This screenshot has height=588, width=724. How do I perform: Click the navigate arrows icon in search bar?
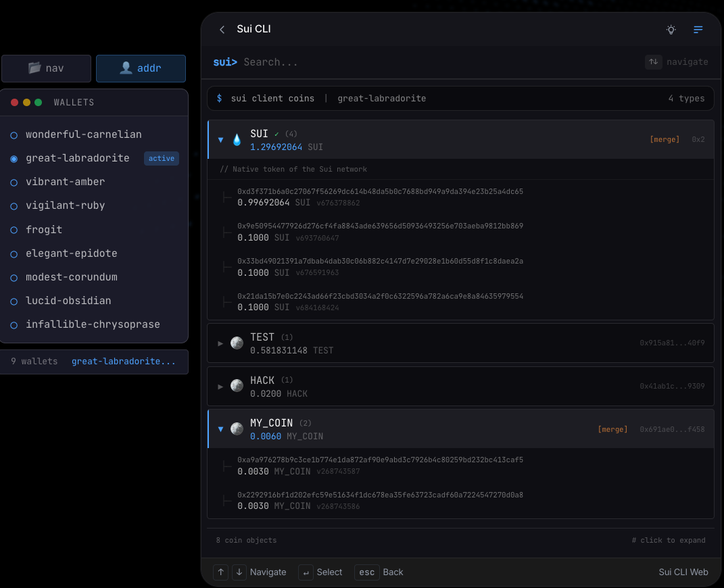(x=653, y=62)
